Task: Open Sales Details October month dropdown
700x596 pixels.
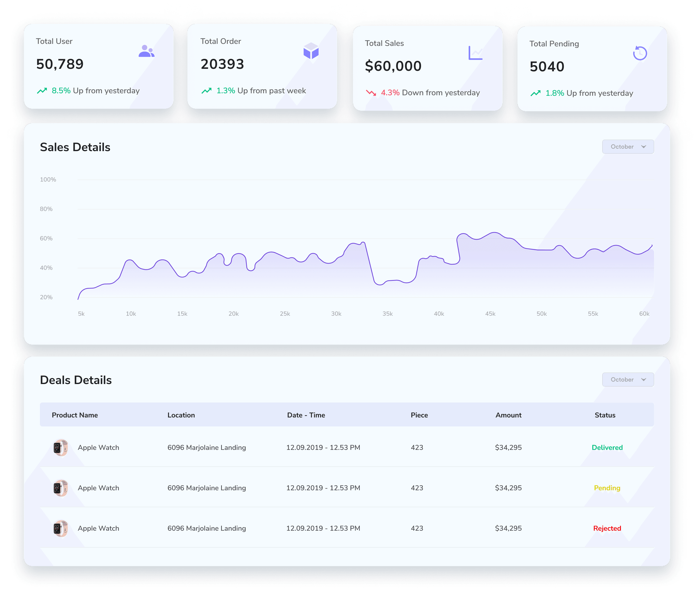Action: click(627, 147)
